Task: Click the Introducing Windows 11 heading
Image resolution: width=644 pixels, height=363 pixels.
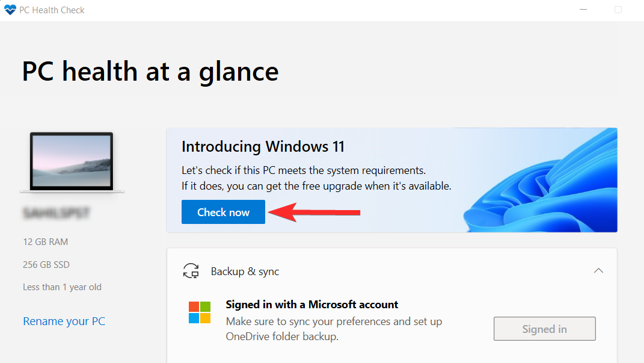Action: [x=263, y=146]
